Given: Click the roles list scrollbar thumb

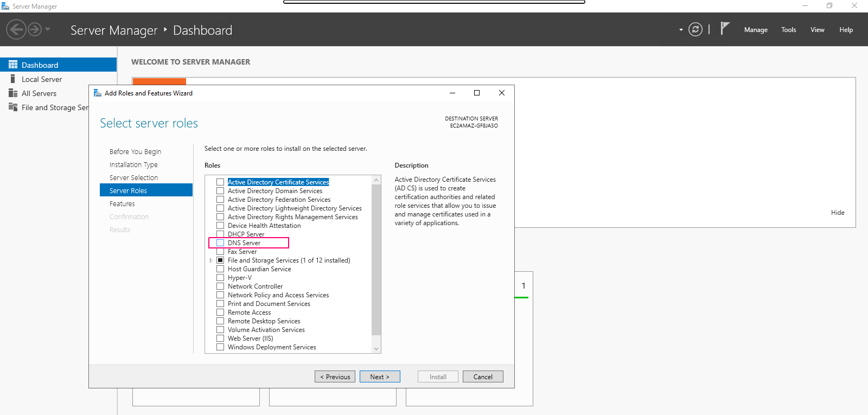Looking at the screenshot, I should click(x=376, y=259).
